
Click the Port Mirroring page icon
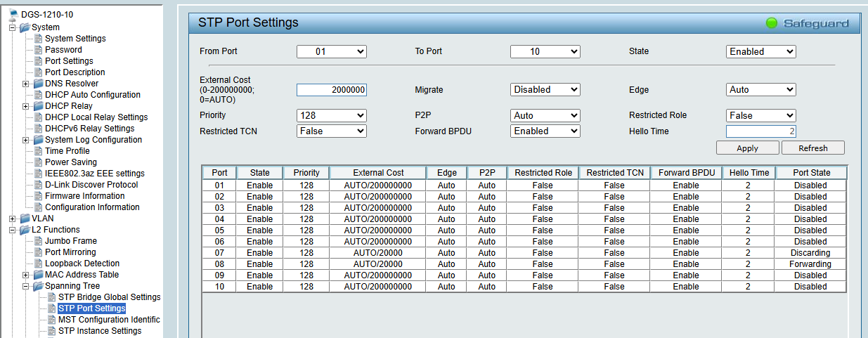click(38, 252)
